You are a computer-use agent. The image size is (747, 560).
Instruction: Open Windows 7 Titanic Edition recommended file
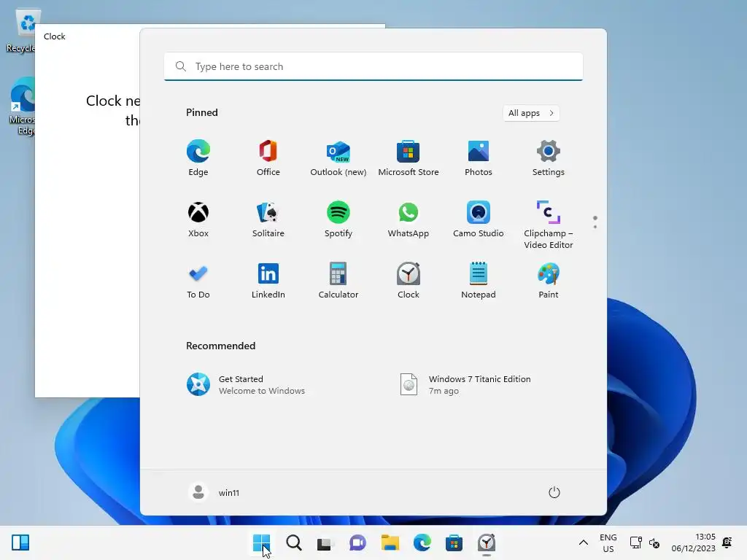(x=466, y=385)
